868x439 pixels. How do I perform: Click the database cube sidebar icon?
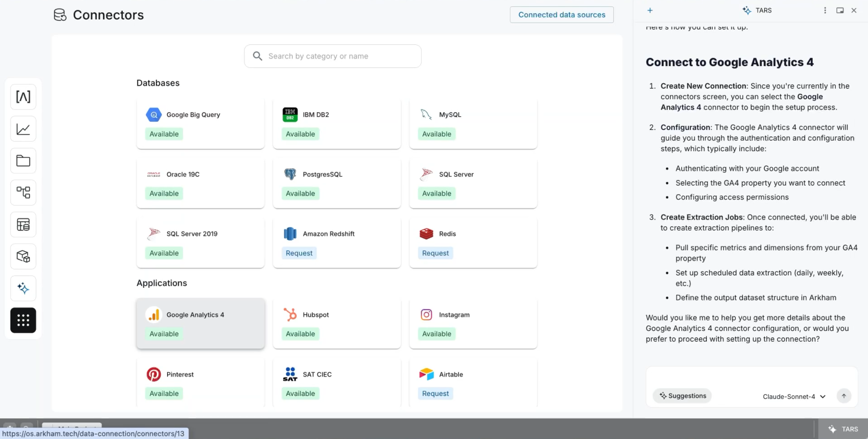point(23,257)
